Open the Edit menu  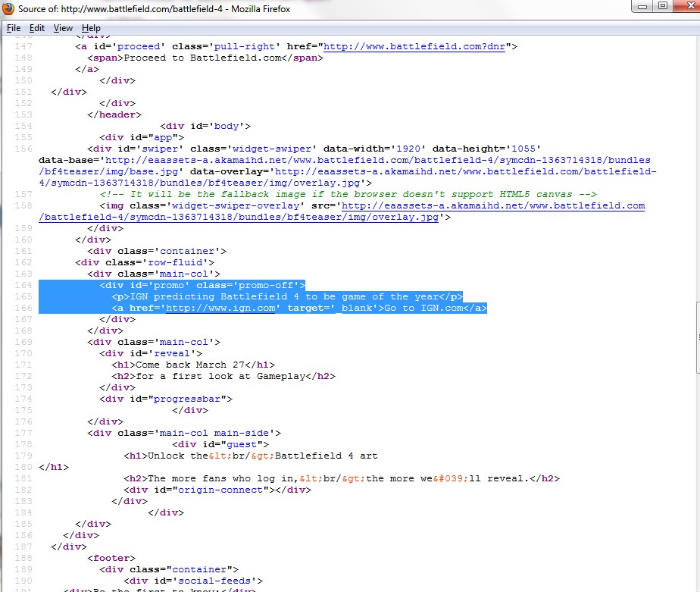[x=37, y=28]
